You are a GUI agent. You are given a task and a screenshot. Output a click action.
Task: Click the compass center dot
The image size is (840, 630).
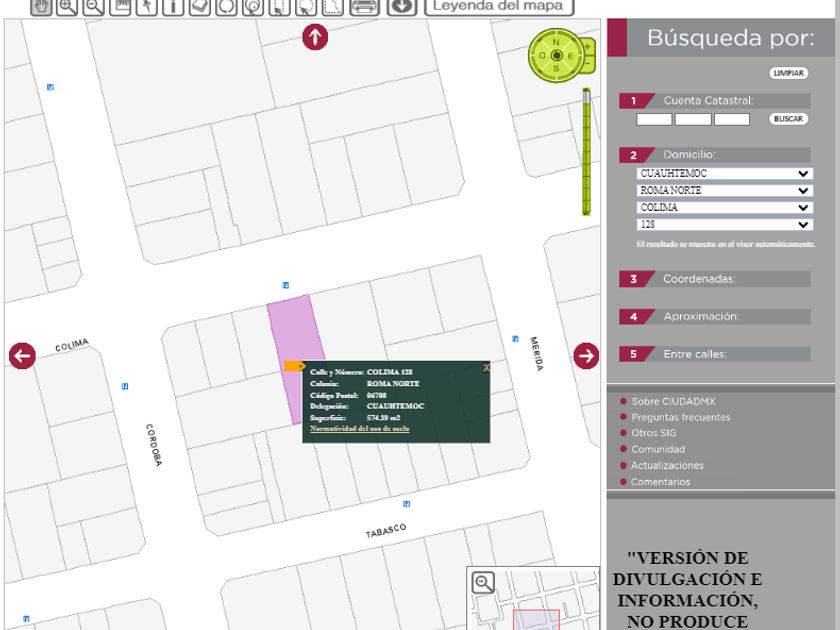pos(557,56)
